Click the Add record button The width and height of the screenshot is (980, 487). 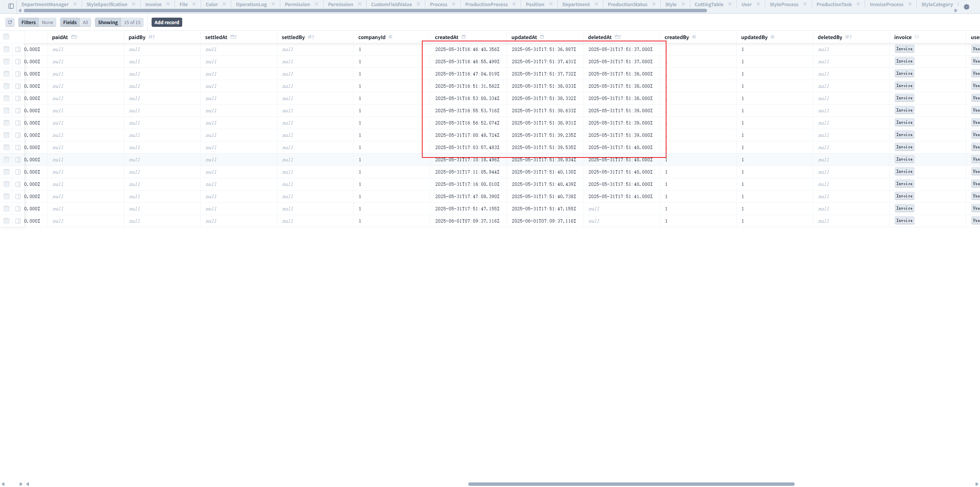click(167, 22)
